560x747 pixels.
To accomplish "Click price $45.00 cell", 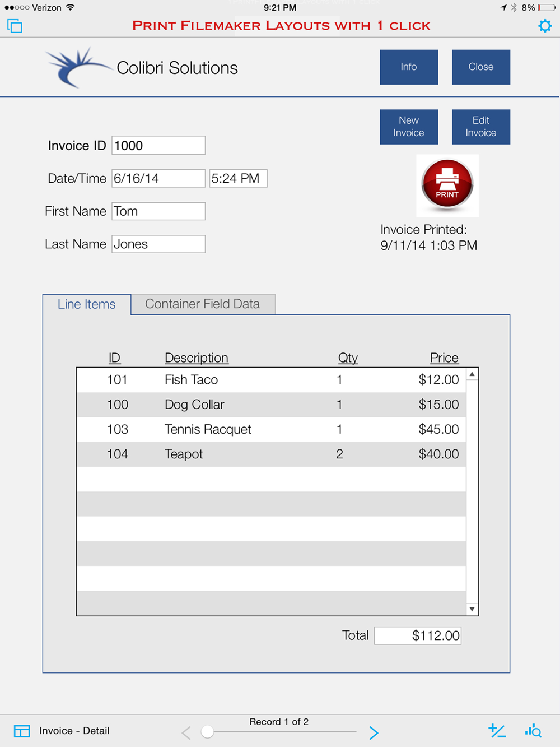I will coord(438,429).
